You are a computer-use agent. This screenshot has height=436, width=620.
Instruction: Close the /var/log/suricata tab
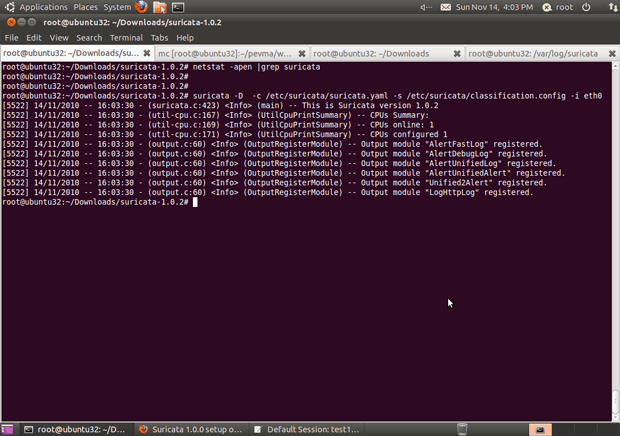tap(612, 53)
